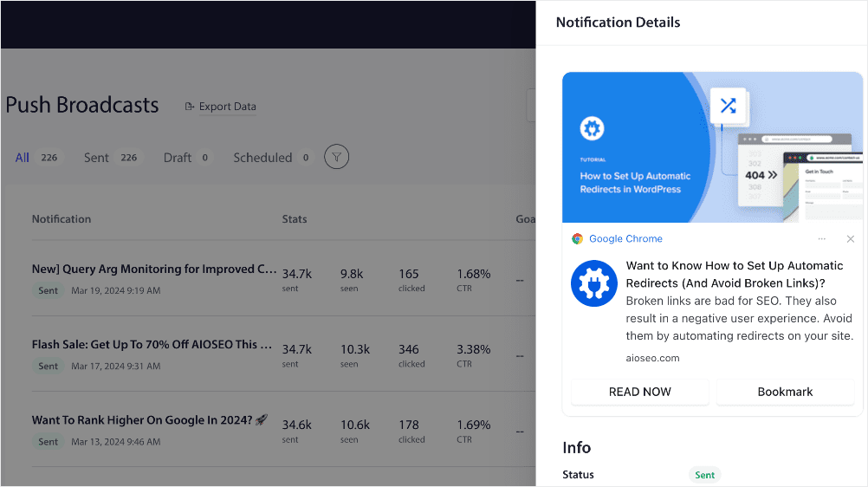Click Sent badge for Mar 13 broadcast

pos(49,442)
